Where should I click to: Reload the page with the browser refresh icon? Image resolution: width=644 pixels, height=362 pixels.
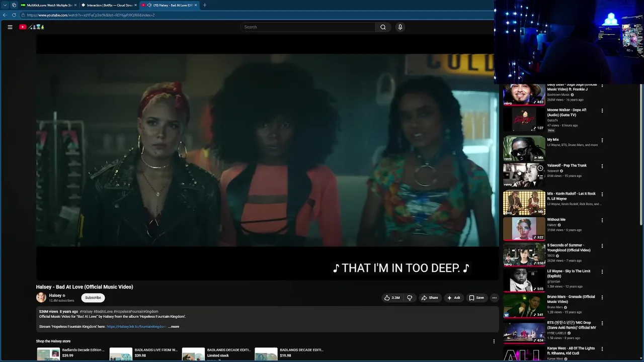[14, 15]
